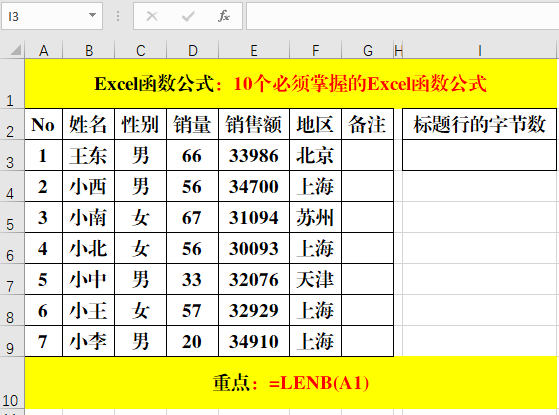Open the Name Box dropdown arrow
Image resolution: width=559 pixels, height=415 pixels.
(92, 15)
